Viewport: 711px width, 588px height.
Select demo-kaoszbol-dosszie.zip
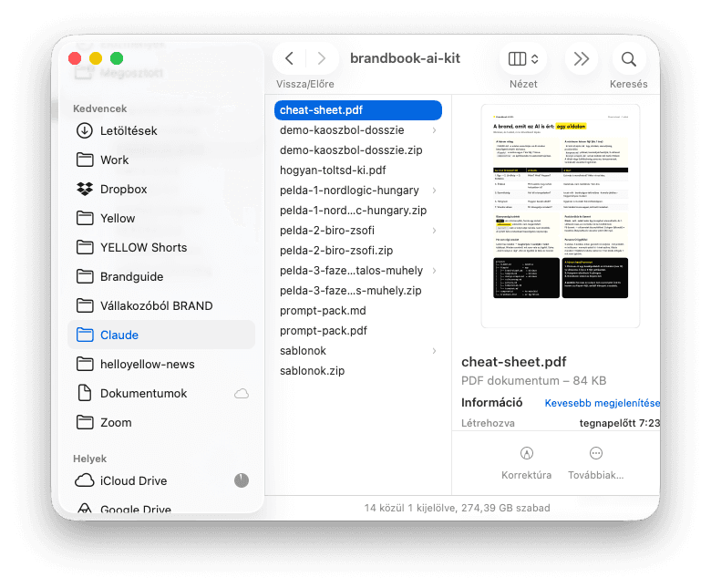tap(357, 150)
